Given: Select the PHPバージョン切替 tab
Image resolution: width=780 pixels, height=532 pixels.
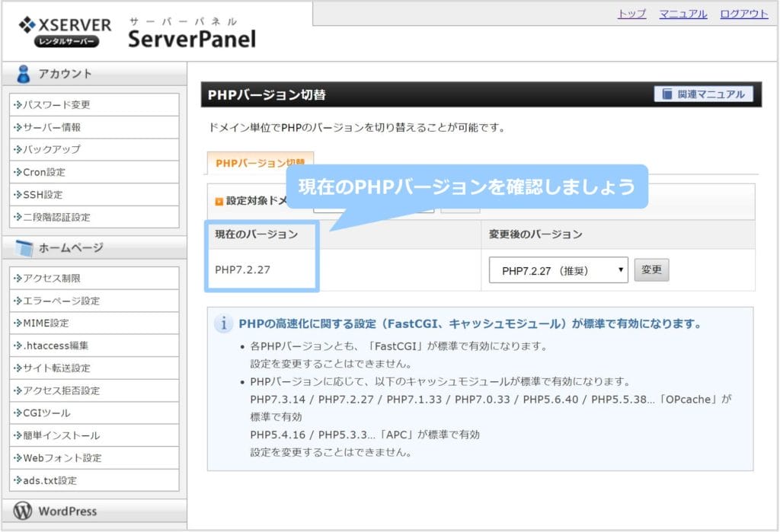Looking at the screenshot, I should click(261, 163).
